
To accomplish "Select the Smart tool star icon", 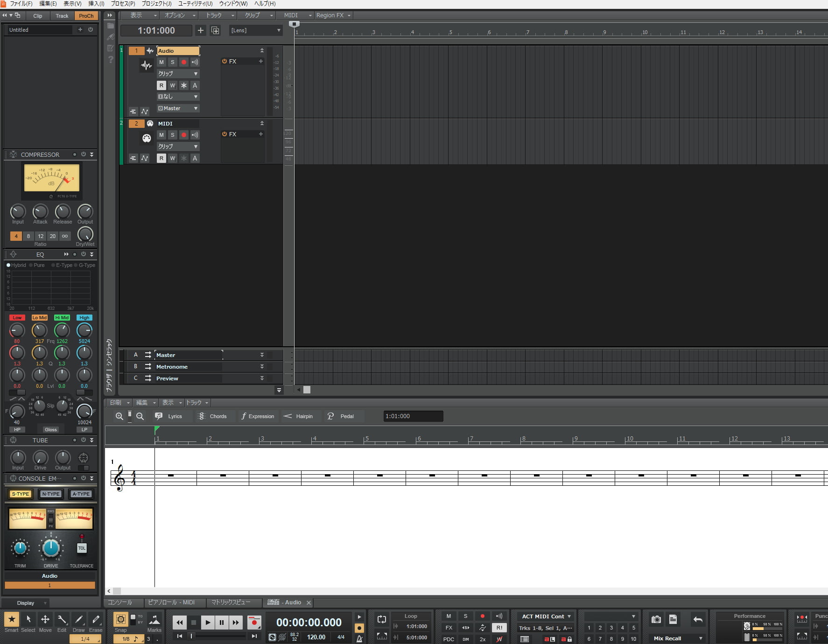I will [12, 619].
